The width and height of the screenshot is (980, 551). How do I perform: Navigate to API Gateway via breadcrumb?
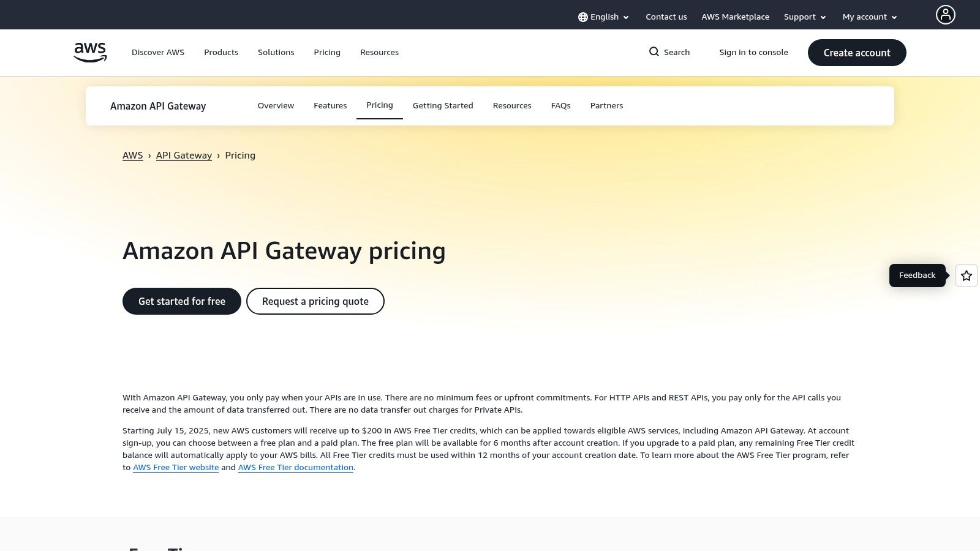184,155
